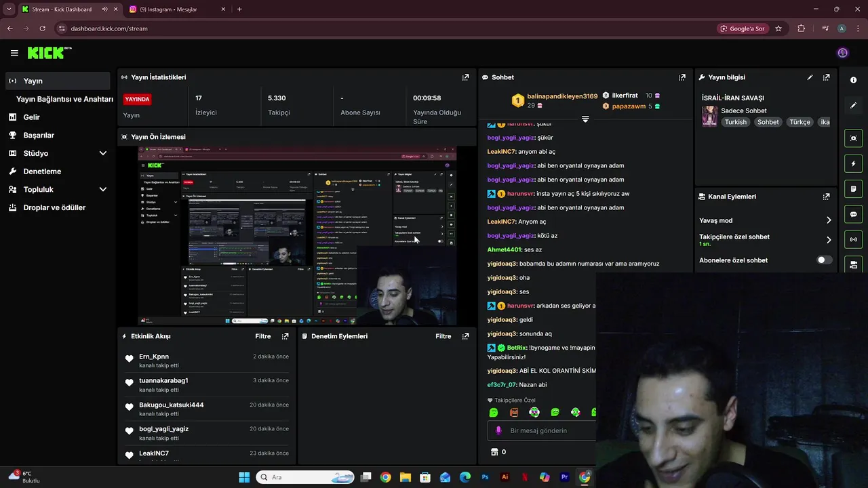This screenshot has height=488, width=868.
Task: Open a new browser tab
Action: coord(239,9)
